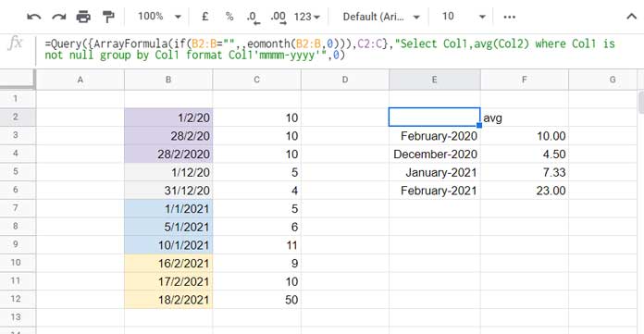This screenshot has width=644, height=334.
Task: Click the select-all corner box
Action: [18, 80]
